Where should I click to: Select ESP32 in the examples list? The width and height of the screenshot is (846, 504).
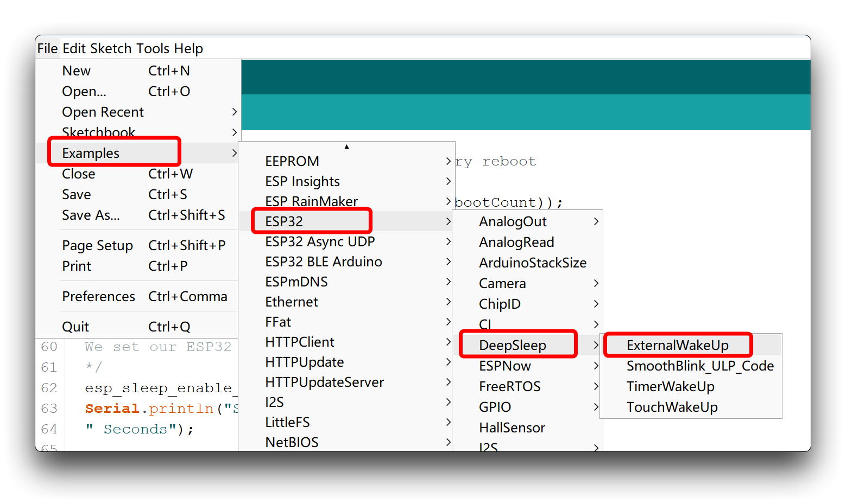(346, 221)
